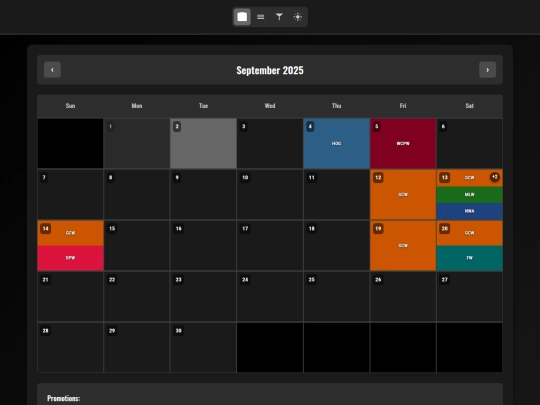Open the GCW event on September 20

(x=469, y=233)
